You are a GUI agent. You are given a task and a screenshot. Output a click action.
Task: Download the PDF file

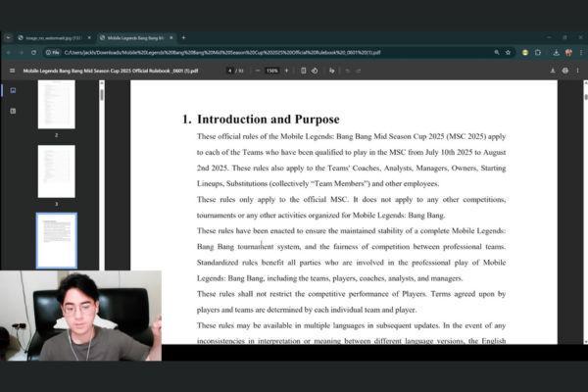[x=553, y=71]
